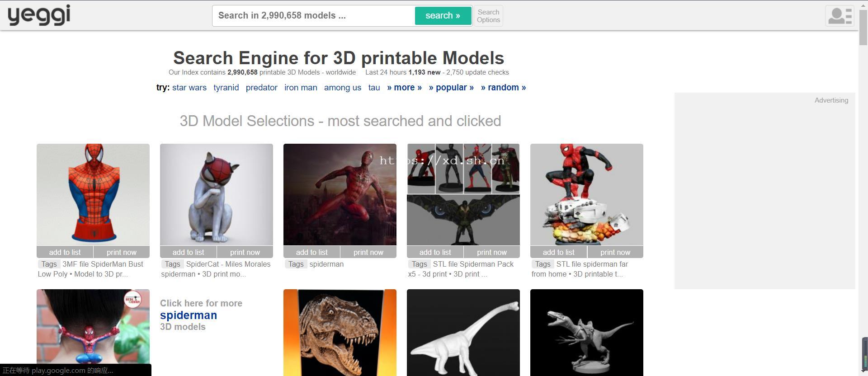
Task: Open the SpiderCat model thumbnail
Action: [217, 194]
